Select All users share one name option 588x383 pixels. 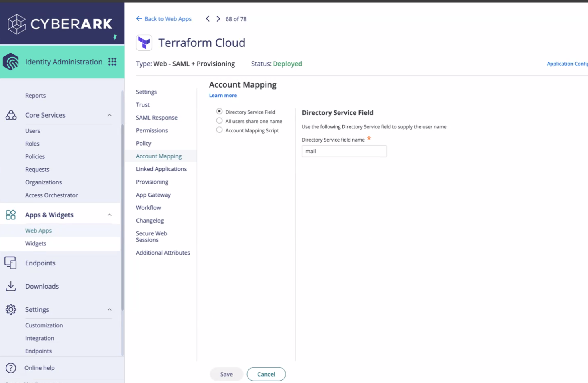point(219,121)
